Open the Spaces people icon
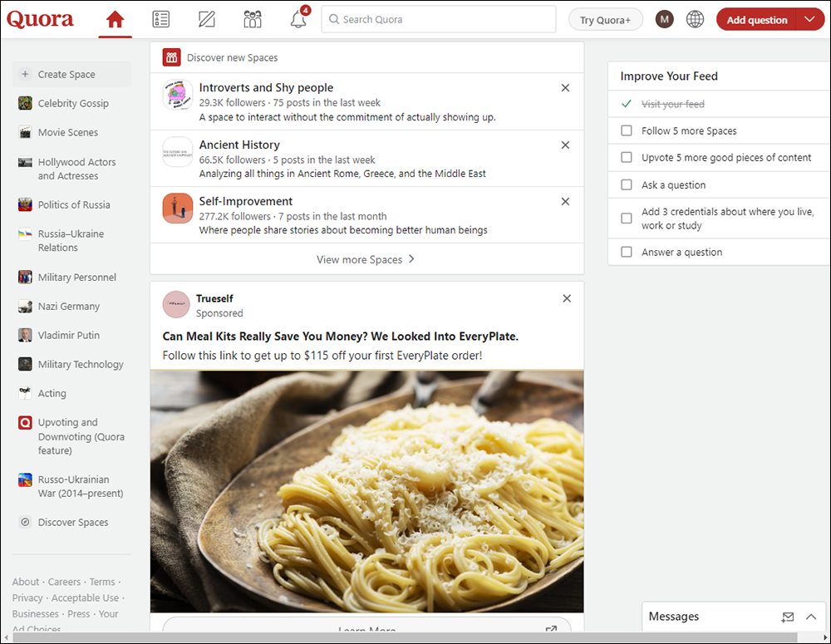The image size is (831, 644). (x=253, y=20)
